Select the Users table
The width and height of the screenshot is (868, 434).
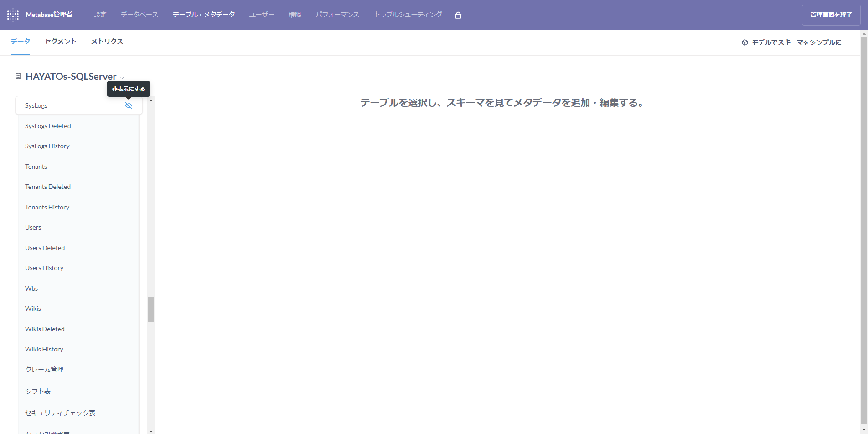[x=79, y=227]
